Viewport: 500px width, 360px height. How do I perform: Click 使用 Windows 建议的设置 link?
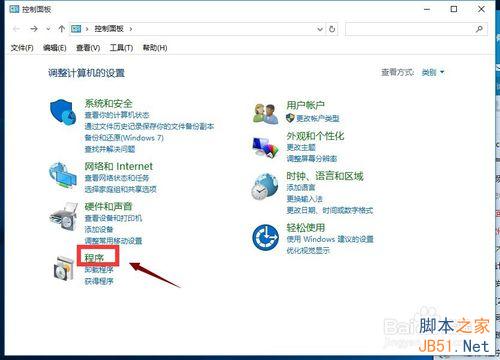tap(330, 239)
